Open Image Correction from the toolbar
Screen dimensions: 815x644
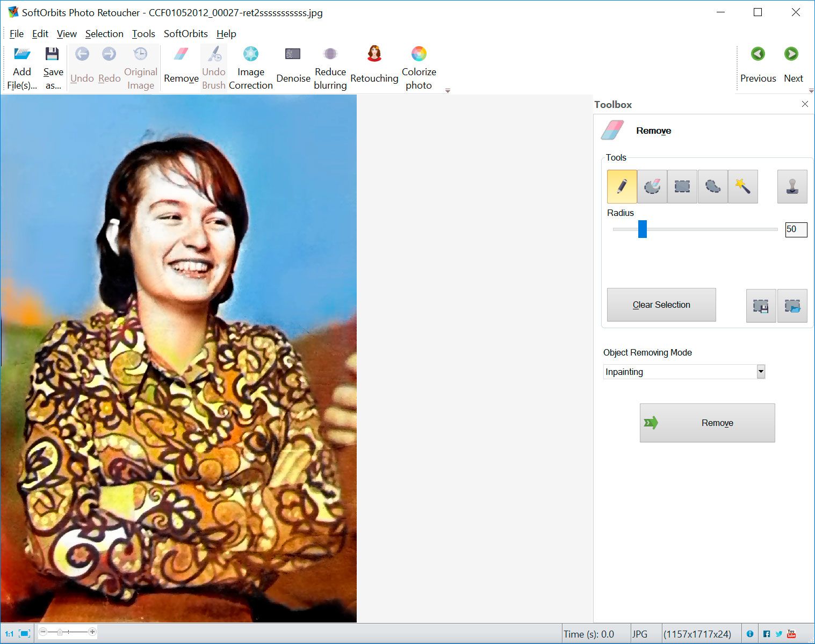[x=250, y=64]
